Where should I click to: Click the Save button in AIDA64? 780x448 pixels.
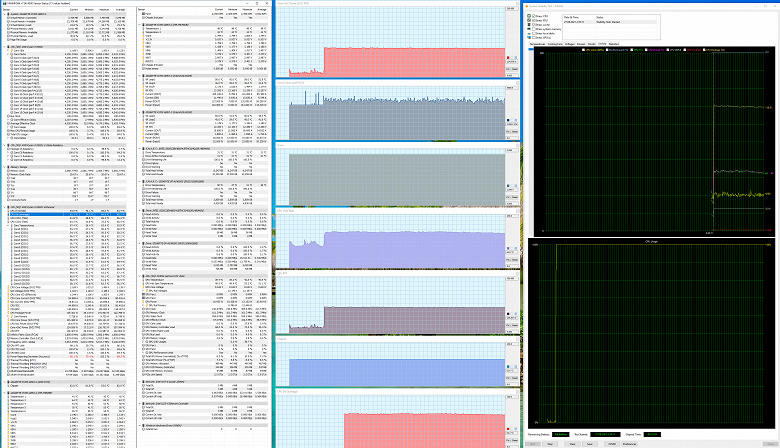589,444
